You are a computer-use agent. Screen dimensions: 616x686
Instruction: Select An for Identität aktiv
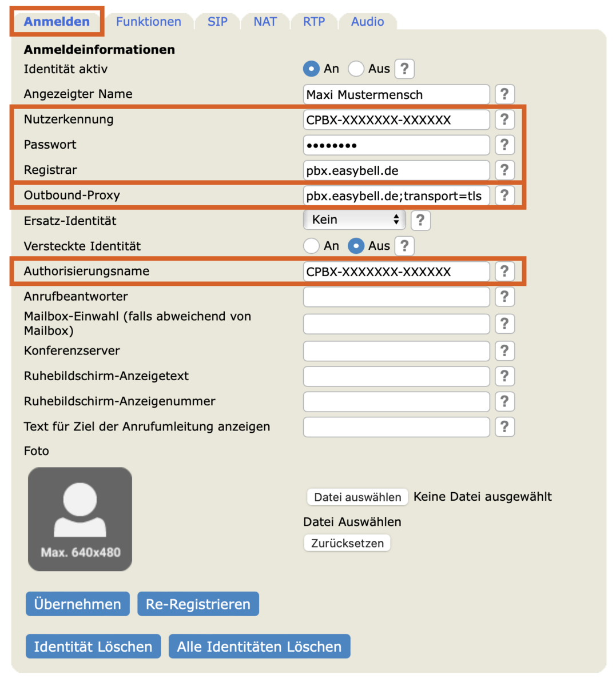tap(311, 69)
